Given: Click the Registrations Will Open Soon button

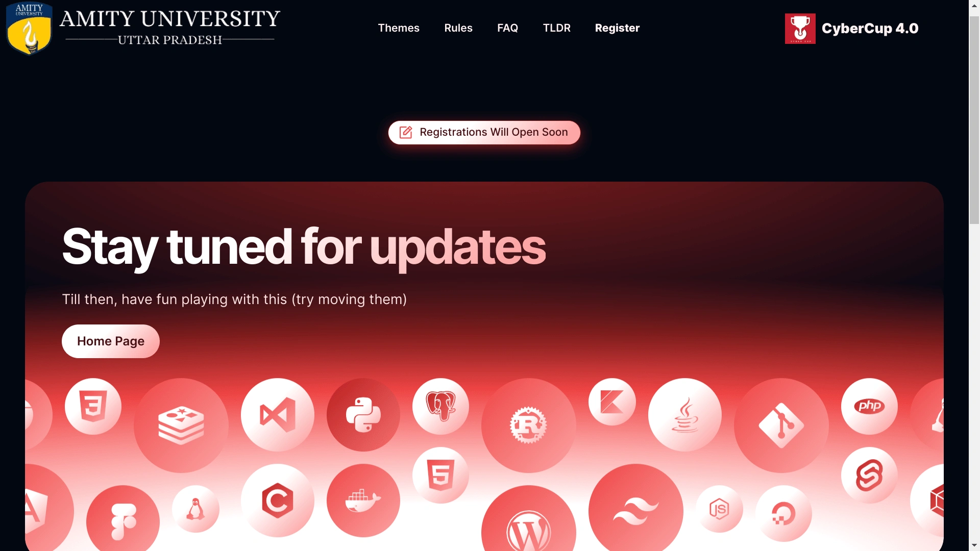Looking at the screenshot, I should click(483, 132).
